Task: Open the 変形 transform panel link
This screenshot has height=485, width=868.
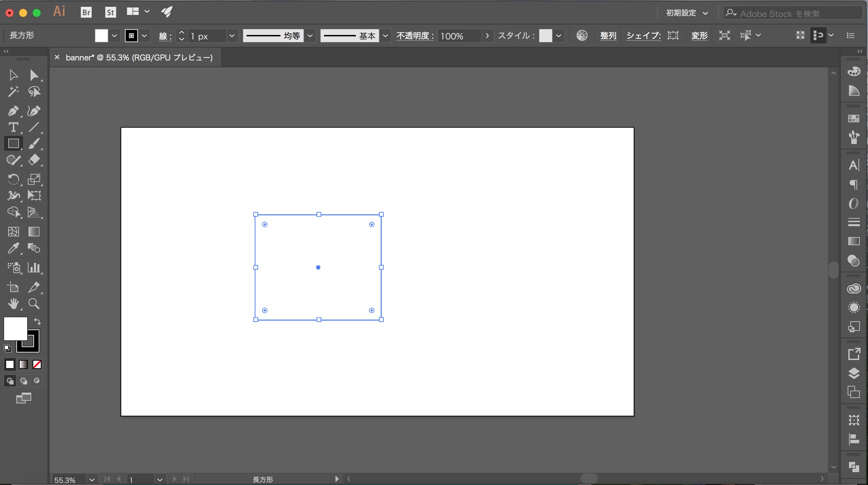Action: coord(700,36)
